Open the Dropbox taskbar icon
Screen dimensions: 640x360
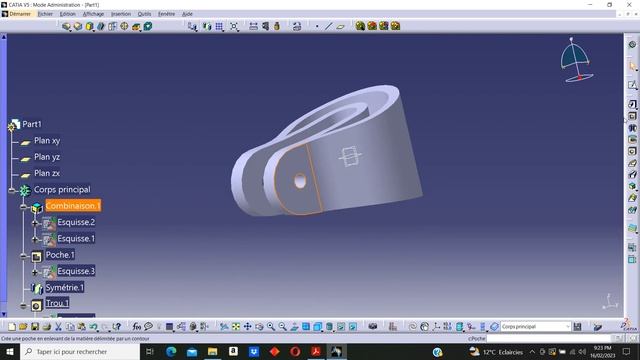pyautogui.click(x=254, y=351)
